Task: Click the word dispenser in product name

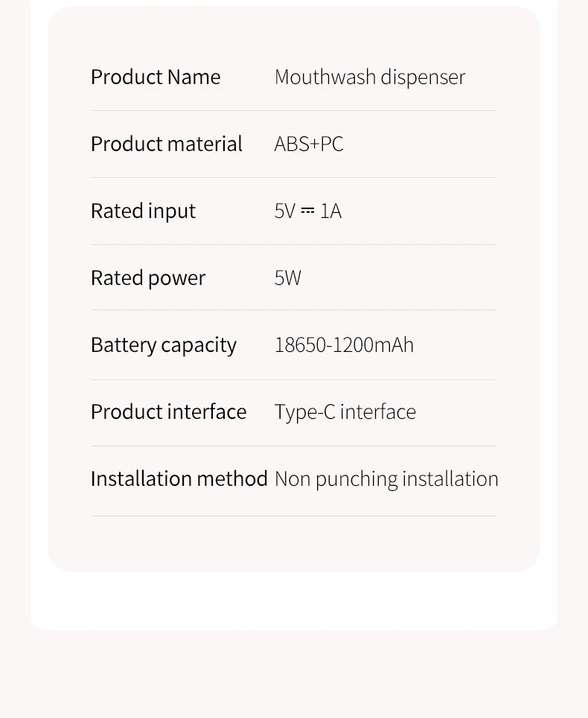Action: point(423,77)
